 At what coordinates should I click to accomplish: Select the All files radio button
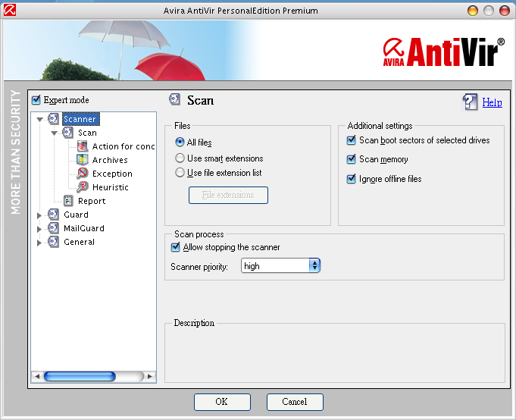pyautogui.click(x=180, y=142)
